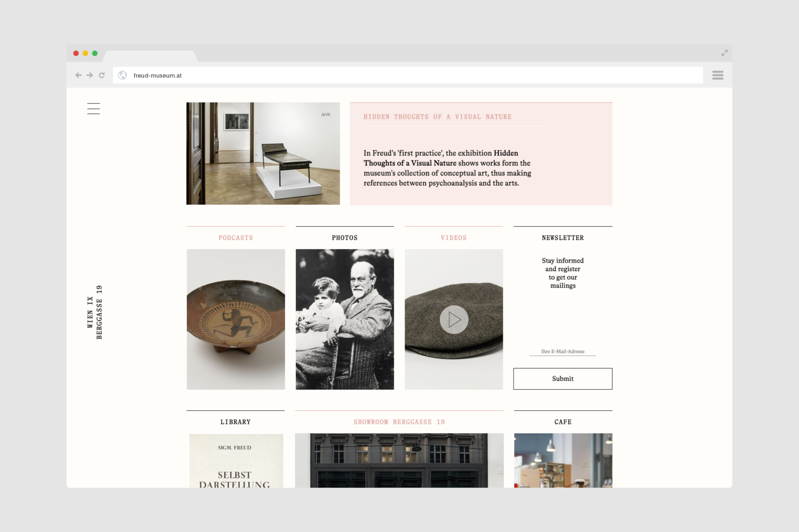Select the Showroom Berggasse 19 heading
799x532 pixels.
pyautogui.click(x=399, y=422)
